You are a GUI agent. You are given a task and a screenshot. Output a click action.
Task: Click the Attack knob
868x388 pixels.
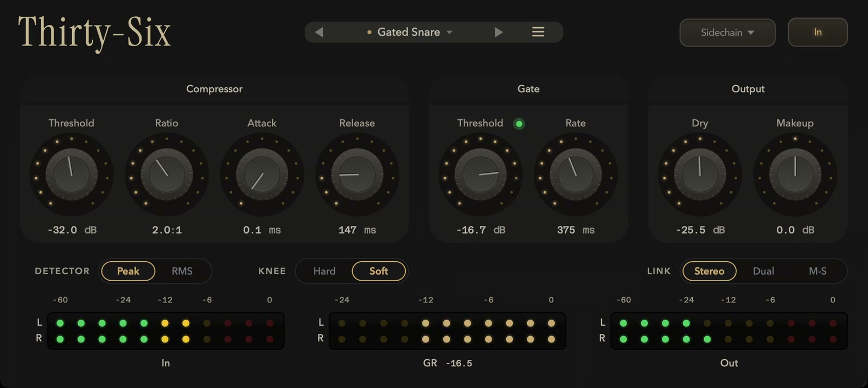262,175
